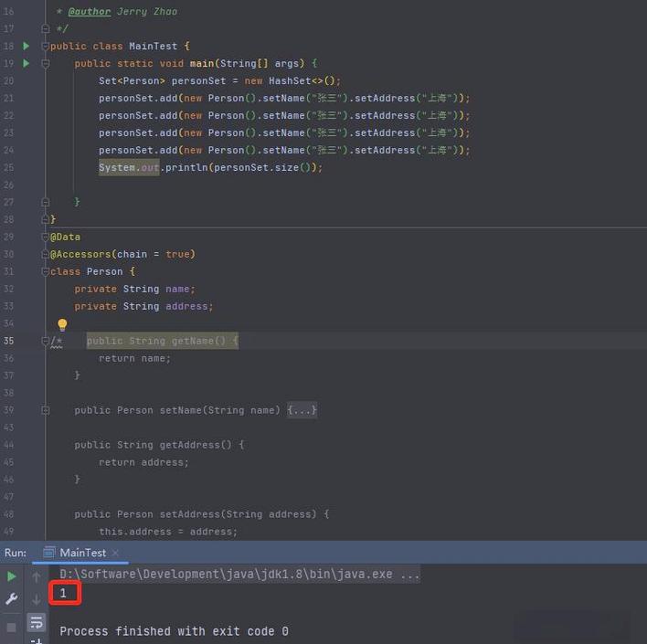Click 'Process finished with exit code 0' text
The image size is (647, 644).
[x=174, y=631]
